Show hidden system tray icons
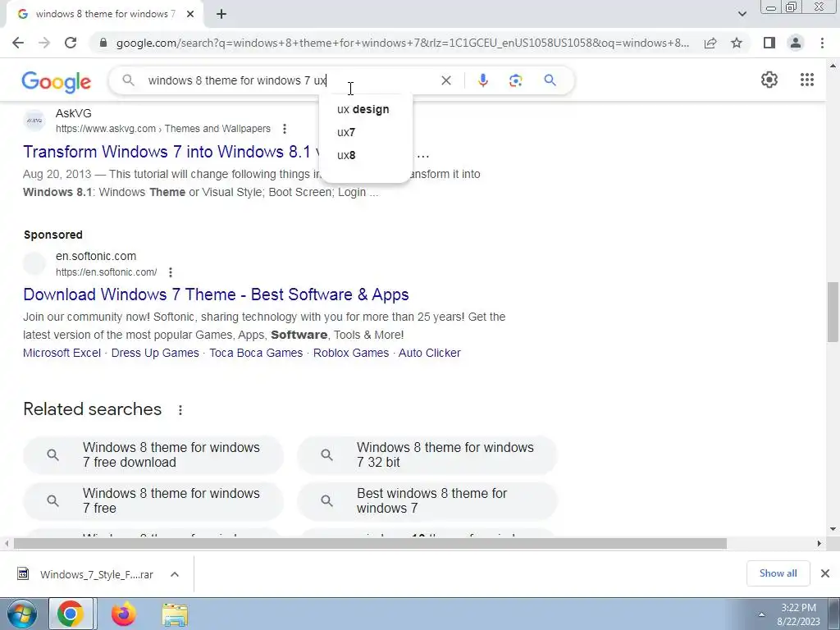Image resolution: width=840 pixels, height=630 pixels. point(761,615)
